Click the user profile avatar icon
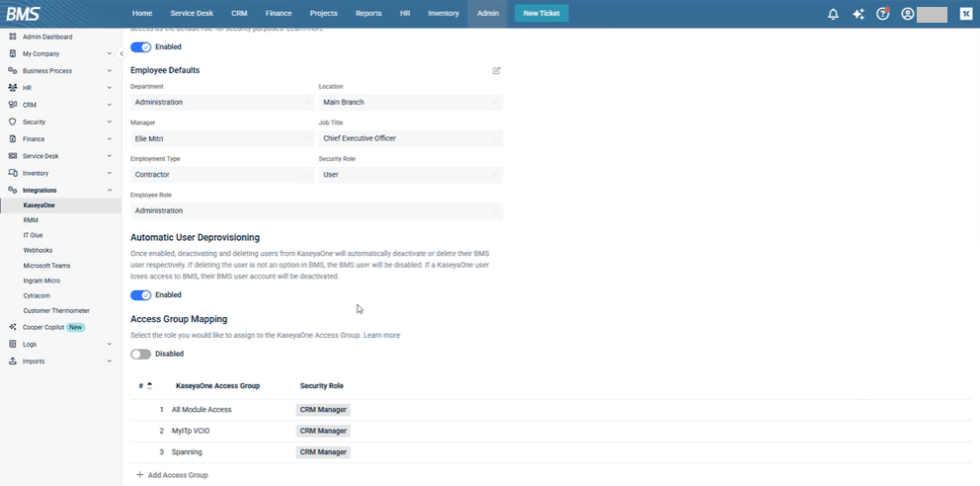The width and height of the screenshot is (980, 486). point(908,14)
